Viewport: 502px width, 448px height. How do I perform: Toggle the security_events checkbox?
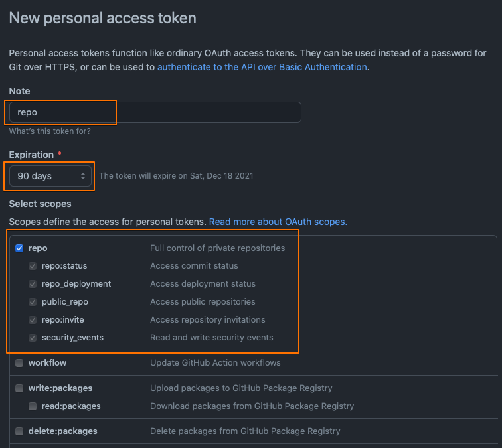pyautogui.click(x=33, y=338)
